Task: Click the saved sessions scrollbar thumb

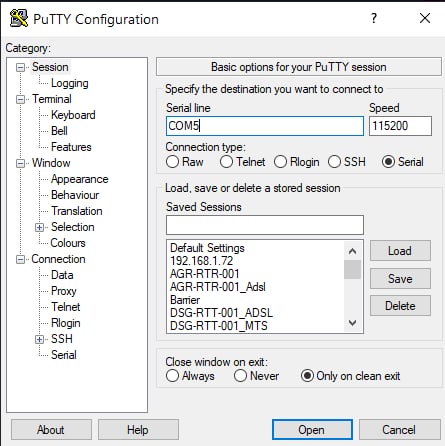Action: [353, 269]
